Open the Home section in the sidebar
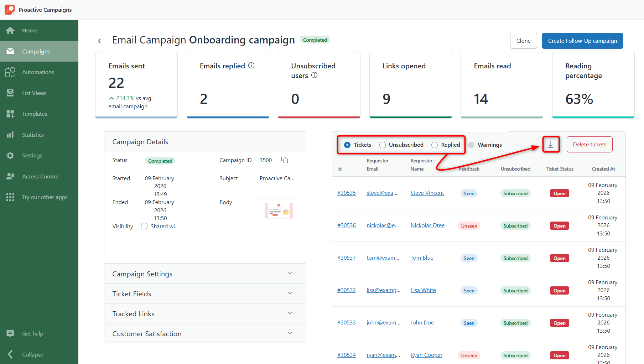 click(29, 30)
